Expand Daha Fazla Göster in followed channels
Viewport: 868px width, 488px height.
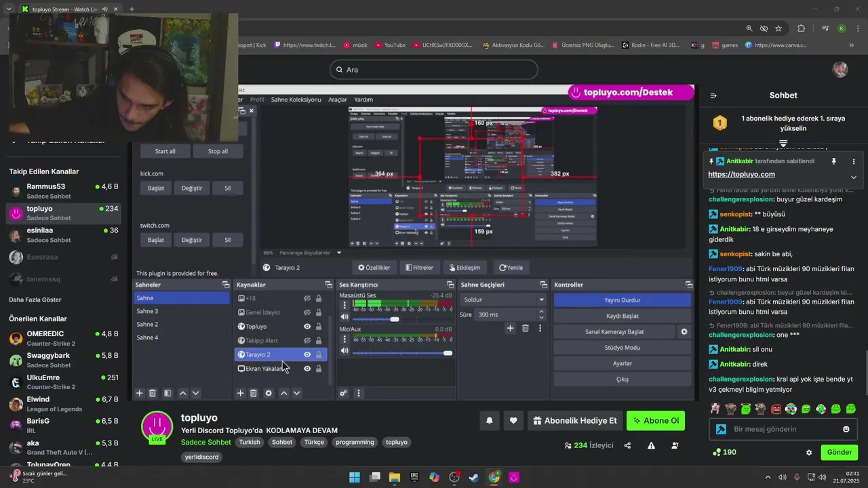pyautogui.click(x=35, y=300)
